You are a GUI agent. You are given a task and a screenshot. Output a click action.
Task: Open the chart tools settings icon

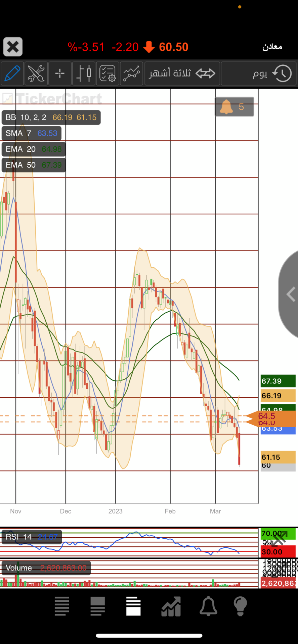tap(36, 73)
